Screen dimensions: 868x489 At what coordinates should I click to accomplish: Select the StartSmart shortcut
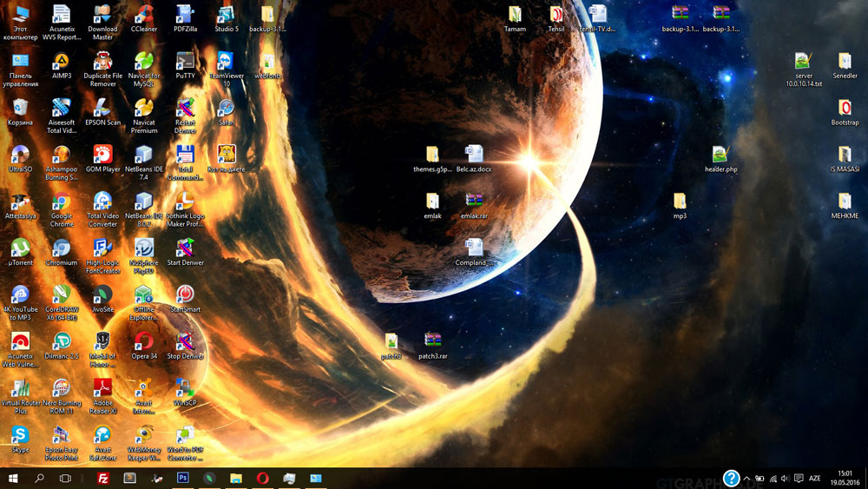click(186, 299)
